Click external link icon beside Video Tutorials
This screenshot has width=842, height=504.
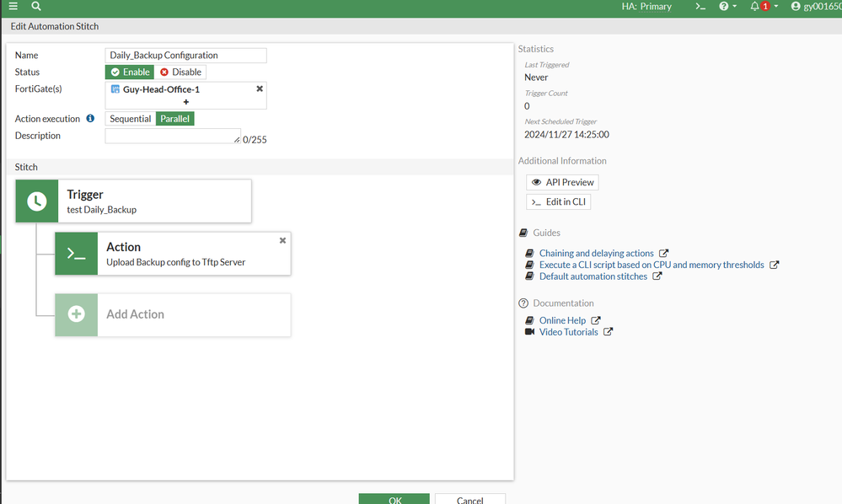(x=608, y=332)
